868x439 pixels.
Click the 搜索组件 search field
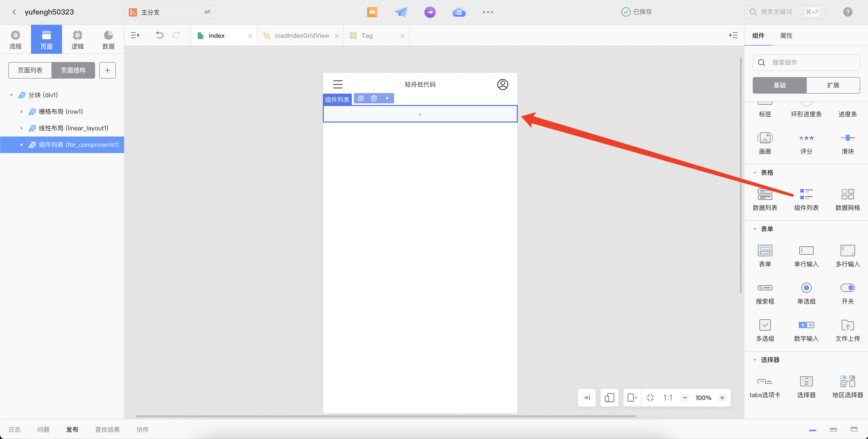[x=806, y=62]
